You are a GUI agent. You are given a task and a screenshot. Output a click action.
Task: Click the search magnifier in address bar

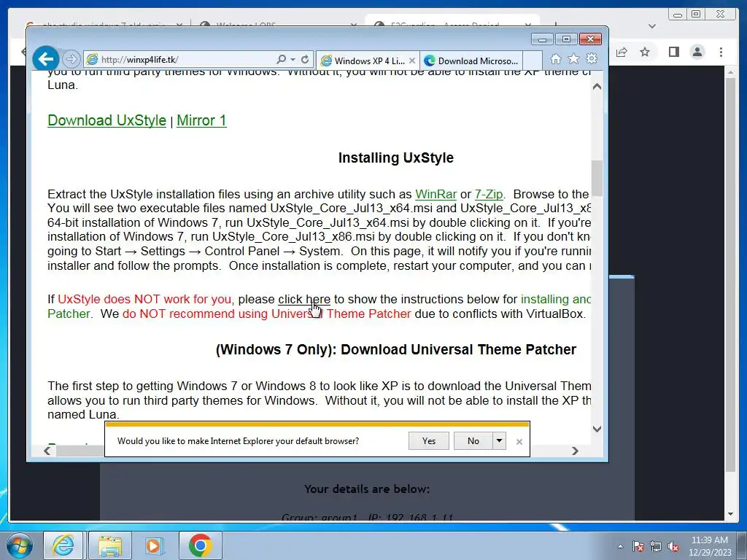pos(281,59)
